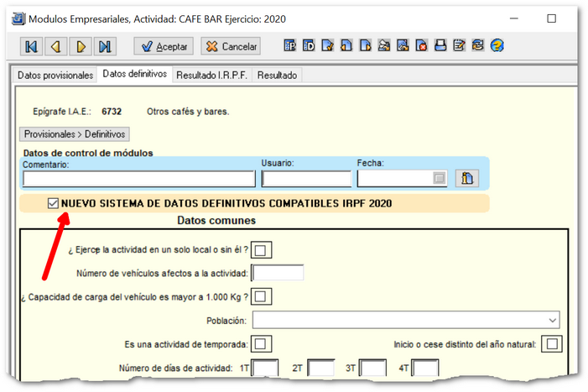Viewport: 588px width, 392px height.
Task: Go to the first record arrow
Action: [31, 46]
